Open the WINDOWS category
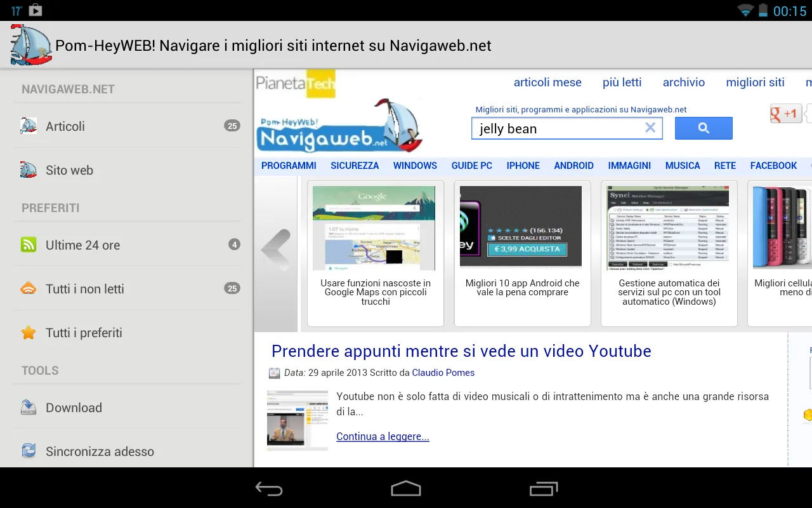 click(x=415, y=166)
